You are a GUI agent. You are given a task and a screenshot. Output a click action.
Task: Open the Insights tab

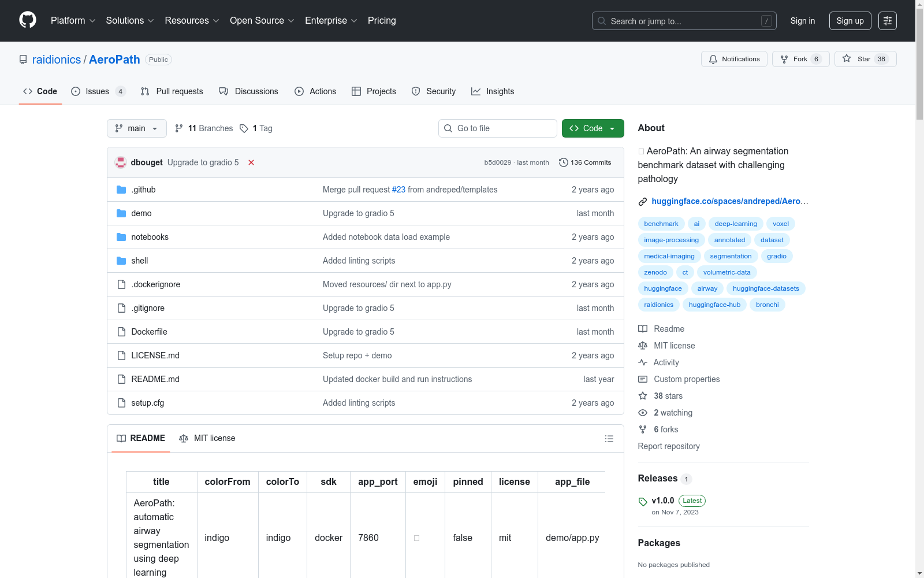(493, 91)
